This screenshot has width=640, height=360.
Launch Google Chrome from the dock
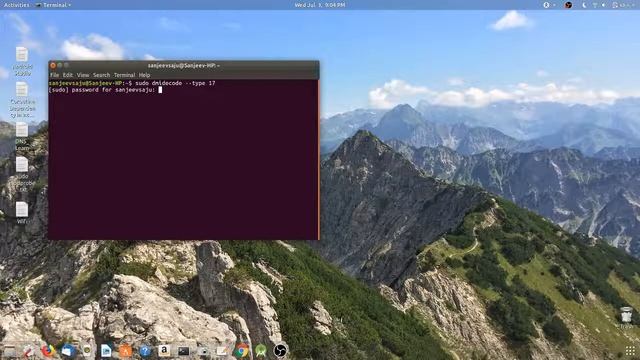242,350
